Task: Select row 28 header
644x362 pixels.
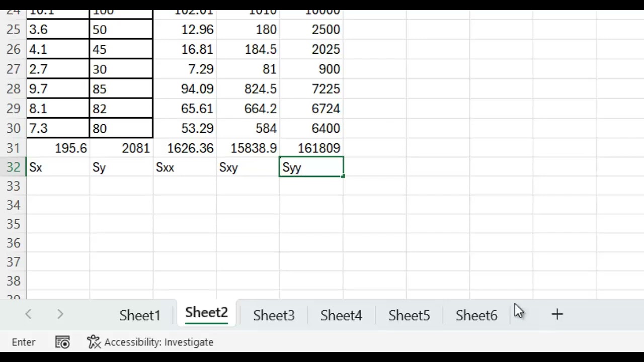Action: coord(13,89)
